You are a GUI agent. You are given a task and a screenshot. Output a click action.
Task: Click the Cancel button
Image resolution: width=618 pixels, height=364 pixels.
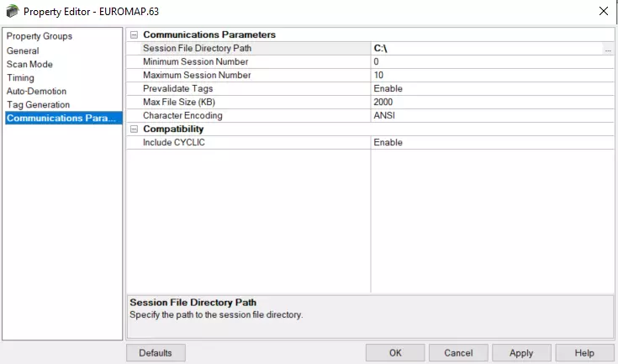click(458, 353)
